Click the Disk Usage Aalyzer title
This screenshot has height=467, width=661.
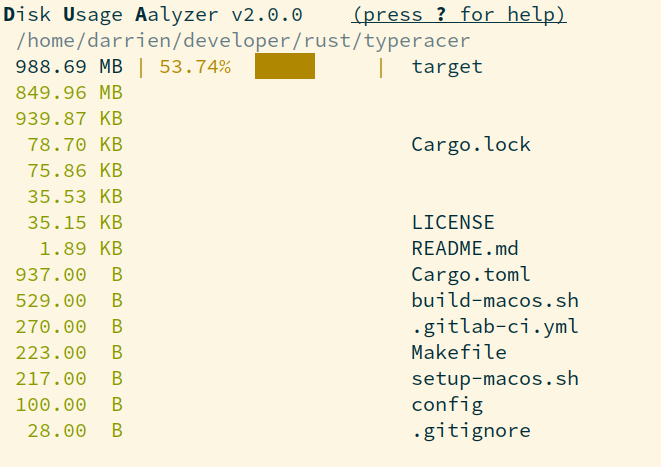click(x=153, y=15)
